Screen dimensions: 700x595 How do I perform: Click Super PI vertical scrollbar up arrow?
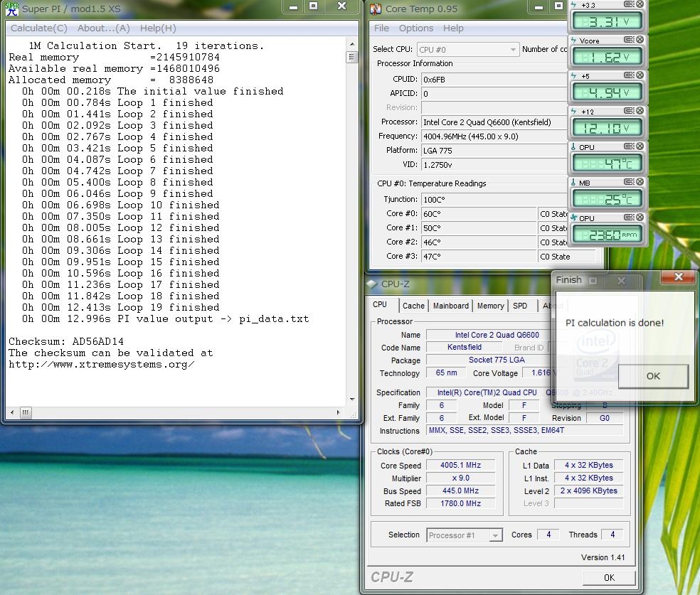352,44
